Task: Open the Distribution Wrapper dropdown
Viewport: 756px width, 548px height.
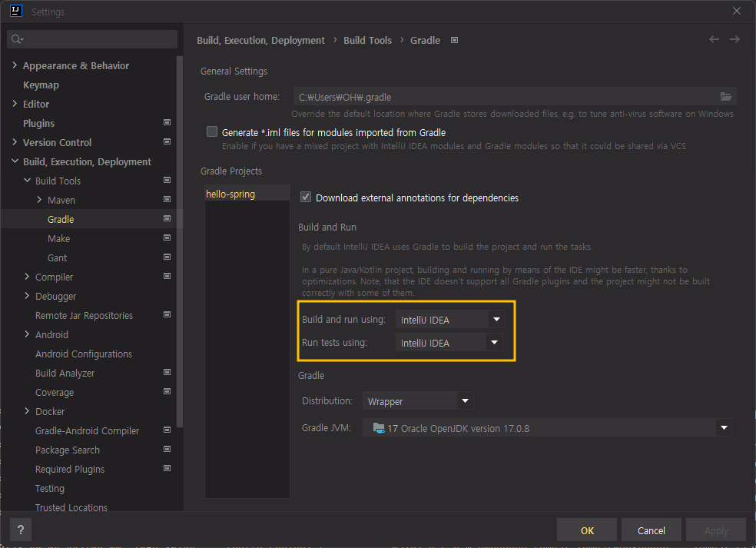Action: click(418, 401)
